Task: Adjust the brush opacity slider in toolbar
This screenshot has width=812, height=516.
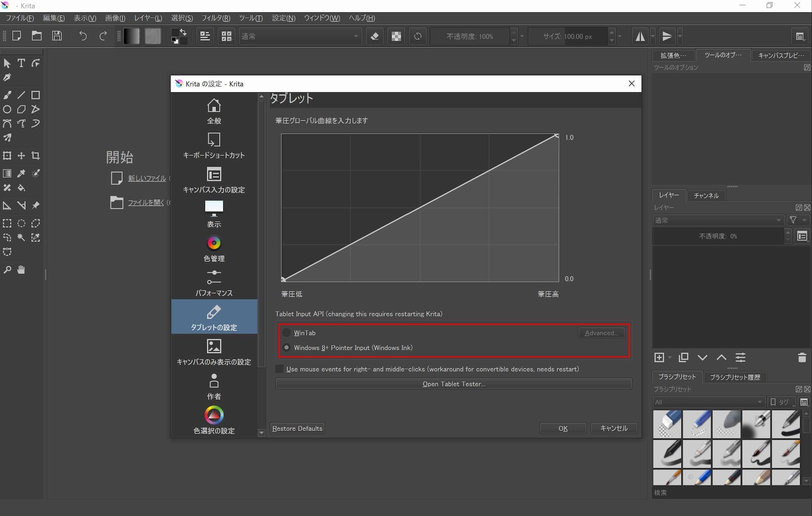Action: point(470,36)
